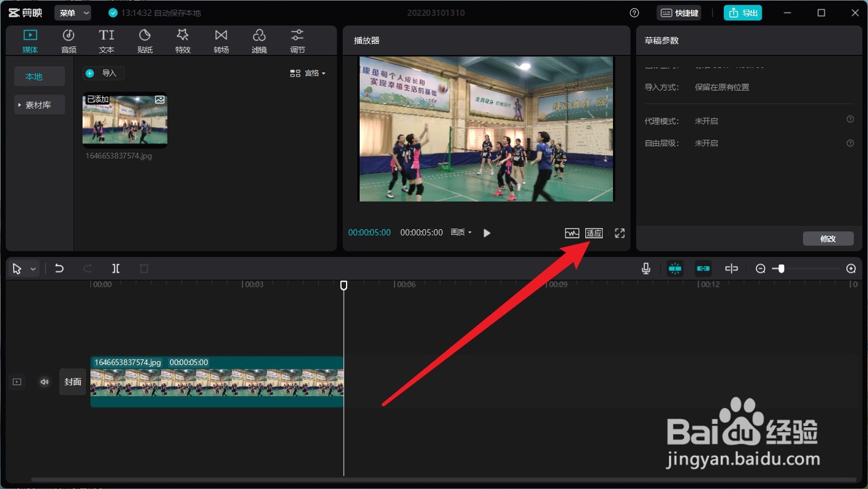Expand the 素材库 material library section
This screenshot has height=489, width=868.
39,104
